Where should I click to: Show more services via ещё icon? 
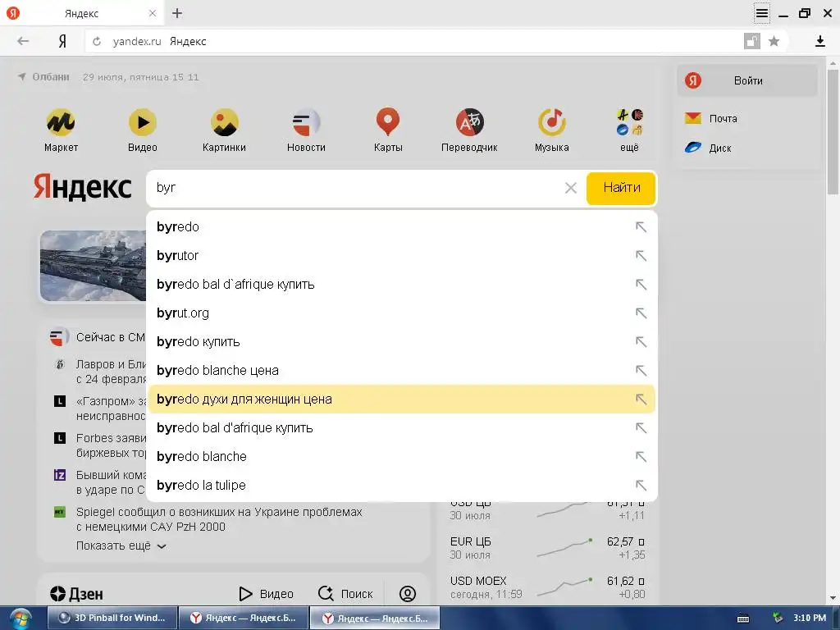[x=629, y=123]
